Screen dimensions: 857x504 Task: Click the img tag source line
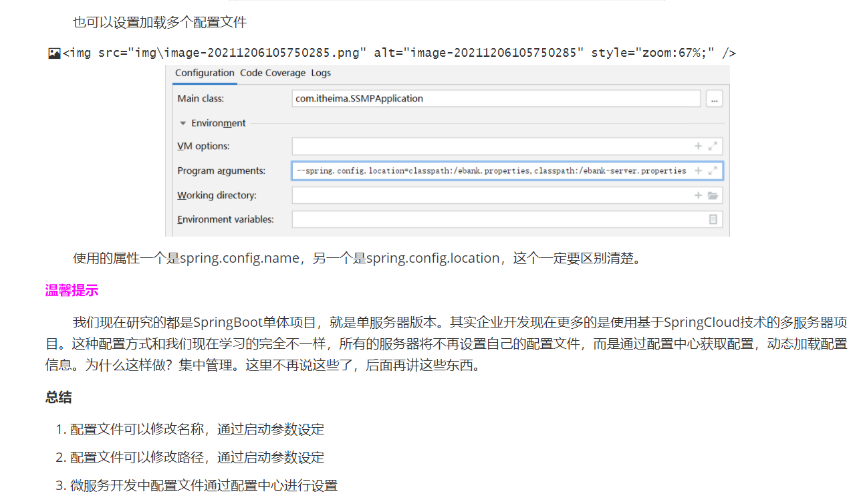pos(399,53)
